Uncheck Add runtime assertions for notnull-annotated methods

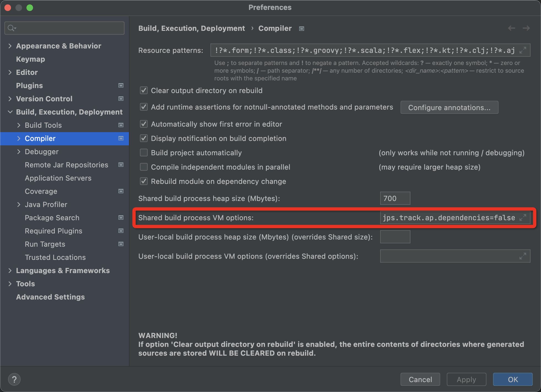pos(144,107)
